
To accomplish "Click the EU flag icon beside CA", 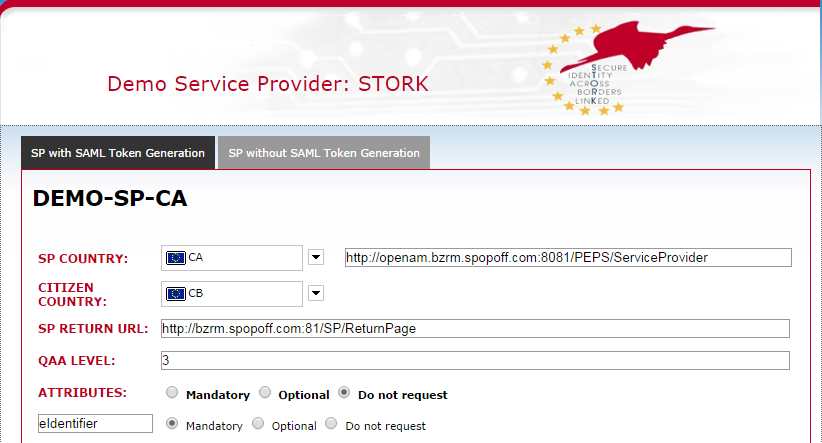I will pyautogui.click(x=176, y=257).
